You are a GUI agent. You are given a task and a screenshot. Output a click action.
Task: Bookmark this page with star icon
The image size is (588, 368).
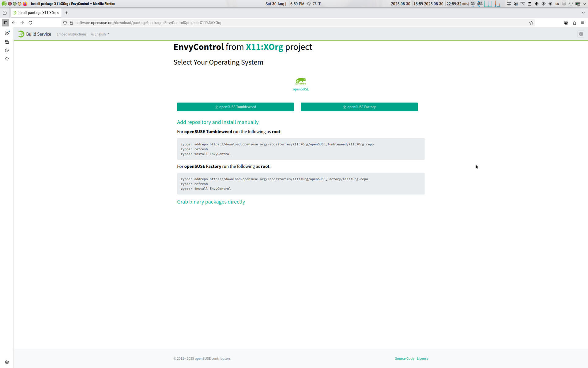tap(531, 23)
